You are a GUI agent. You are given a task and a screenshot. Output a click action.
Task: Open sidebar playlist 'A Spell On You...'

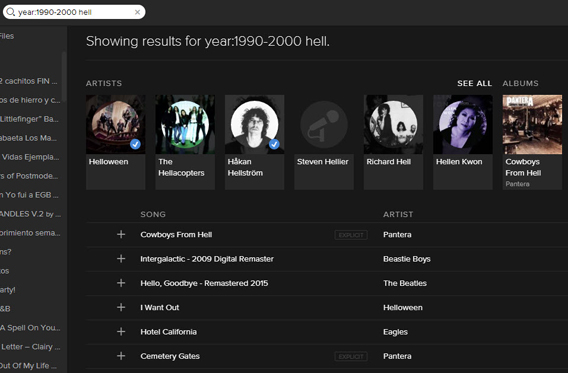(30, 328)
